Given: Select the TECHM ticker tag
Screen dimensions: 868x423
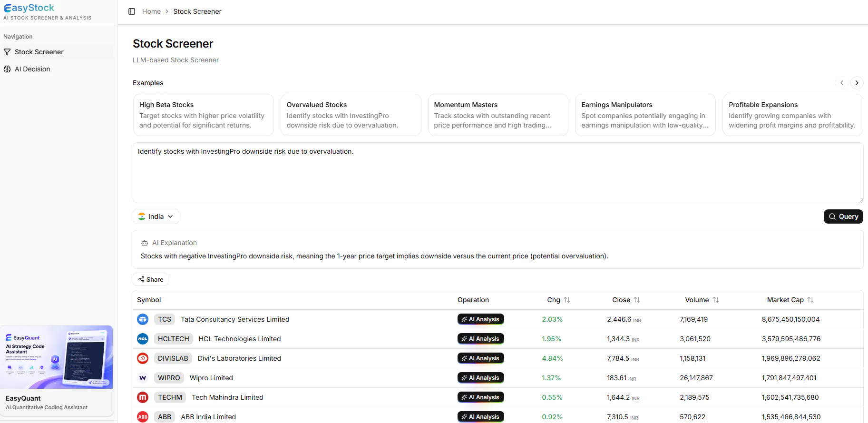Looking at the screenshot, I should (170, 397).
